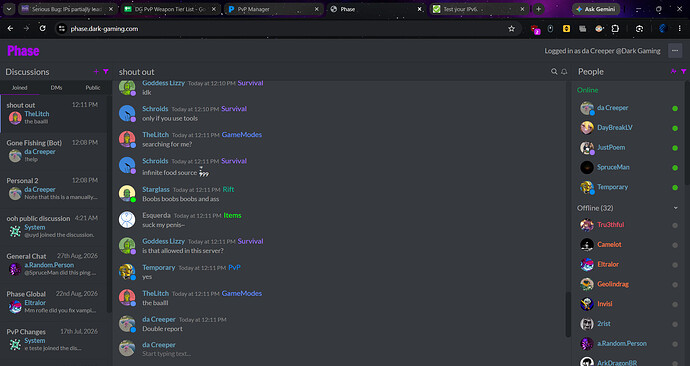Image resolution: width=690 pixels, height=366 pixels.
Task: Open the Personal 2 discussion
Action: [53, 189]
